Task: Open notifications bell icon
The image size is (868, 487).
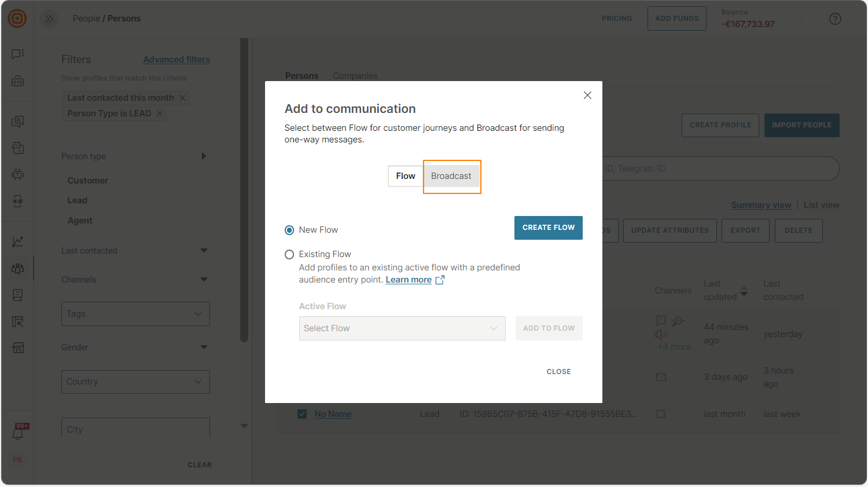Action: coord(18,433)
